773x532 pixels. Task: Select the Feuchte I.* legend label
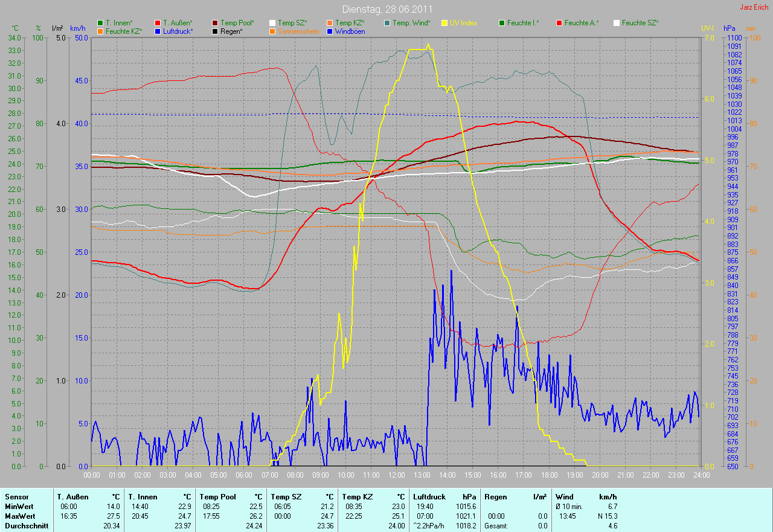coord(523,23)
